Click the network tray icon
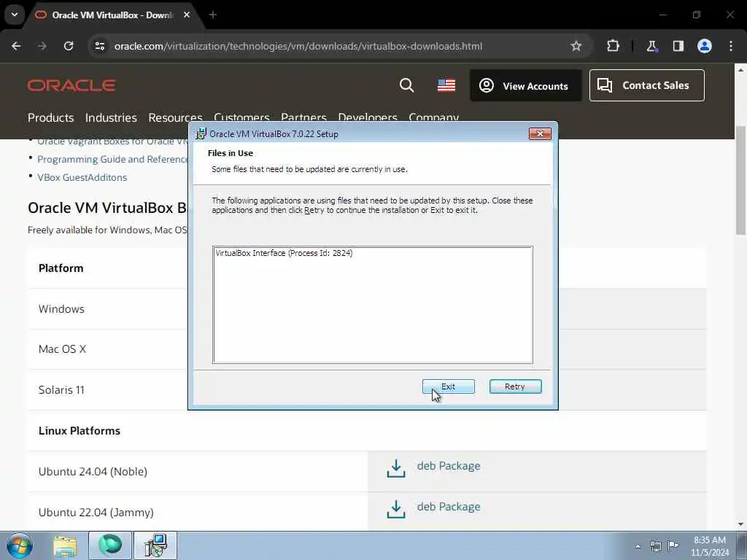The height and width of the screenshot is (560, 747). [656, 545]
